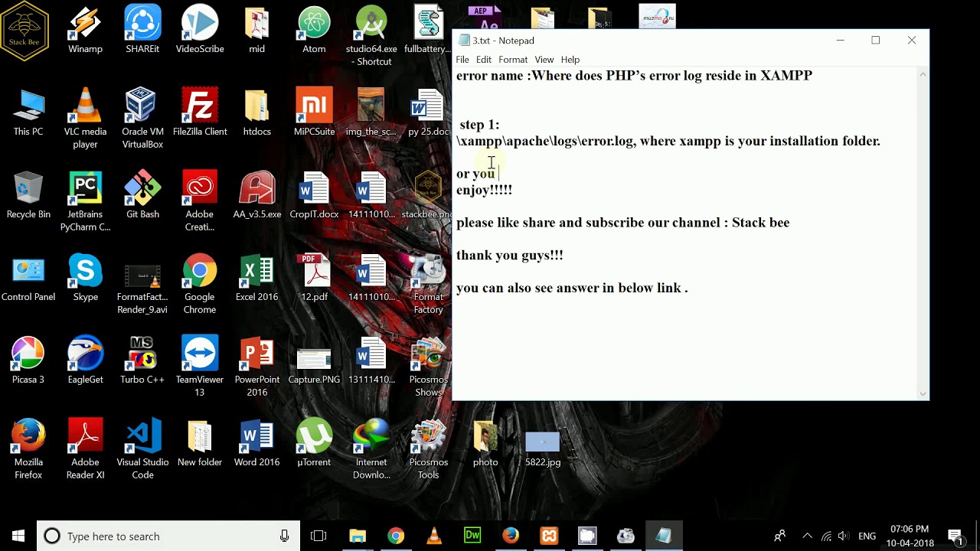Launch µTorrent from desktop
Screen dimensions: 980x551
click(314, 443)
